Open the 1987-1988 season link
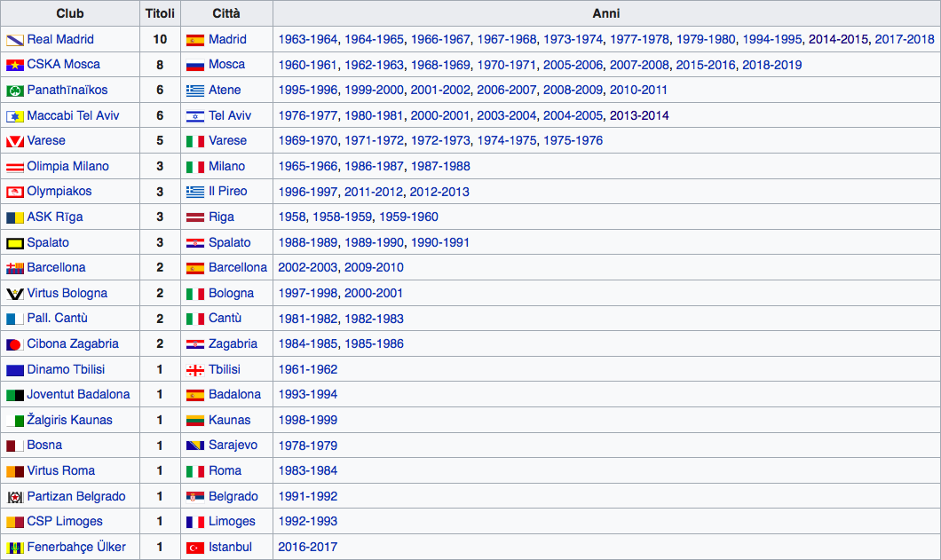This screenshot has width=941, height=560. click(440, 166)
